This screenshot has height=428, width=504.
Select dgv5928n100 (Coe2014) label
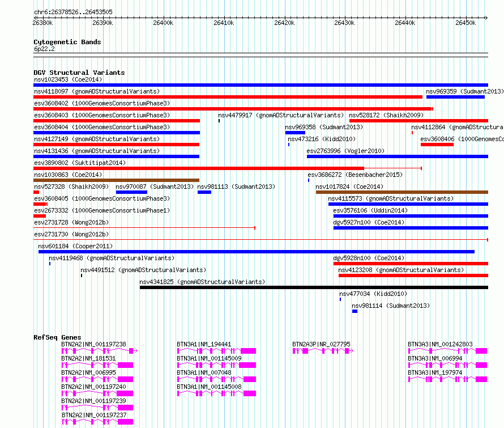click(x=369, y=258)
